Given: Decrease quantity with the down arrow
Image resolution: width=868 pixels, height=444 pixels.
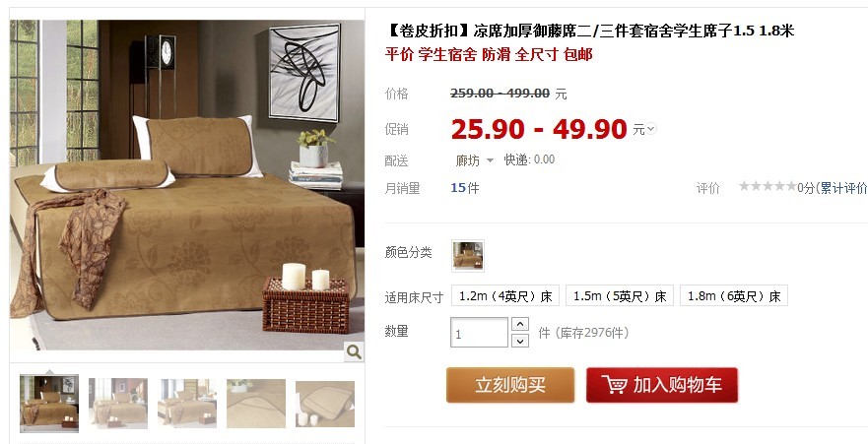Looking at the screenshot, I should [520, 341].
